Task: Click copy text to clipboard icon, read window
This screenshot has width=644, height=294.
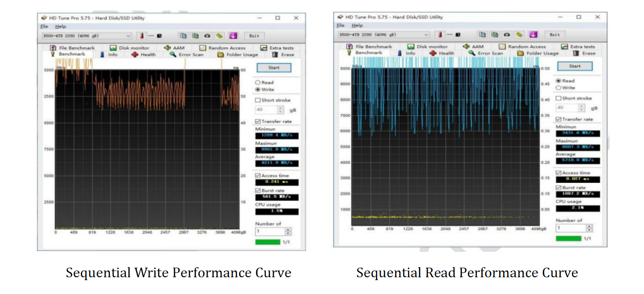Action: [x=482, y=34]
